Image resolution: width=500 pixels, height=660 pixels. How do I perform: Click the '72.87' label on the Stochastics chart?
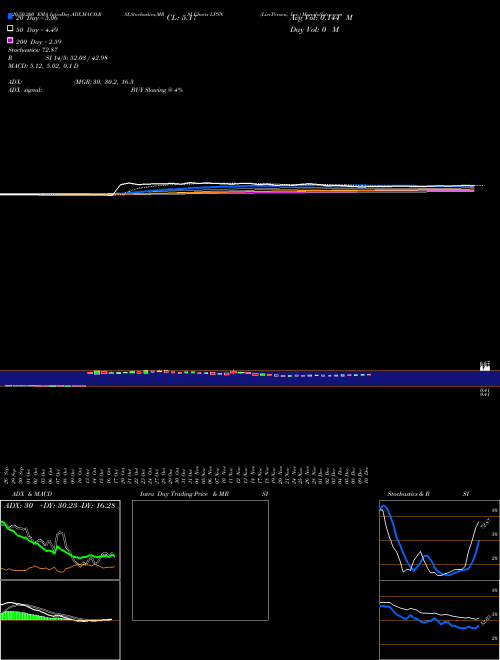484,524
